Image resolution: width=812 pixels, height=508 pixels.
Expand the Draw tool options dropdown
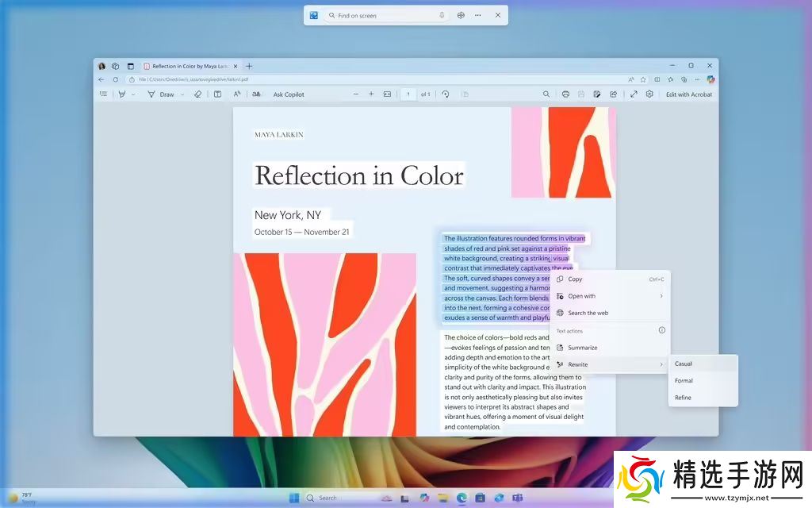click(182, 94)
